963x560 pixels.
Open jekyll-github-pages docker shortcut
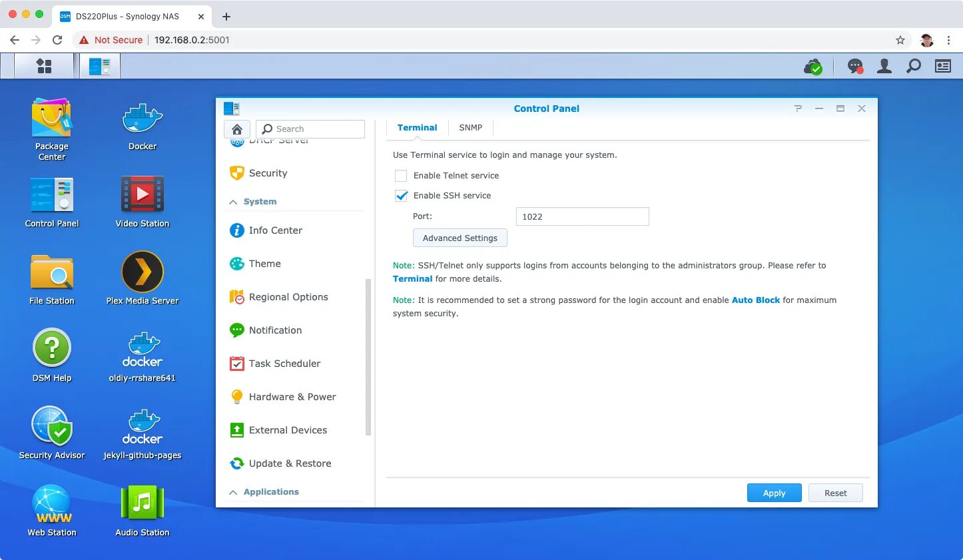pos(143,435)
